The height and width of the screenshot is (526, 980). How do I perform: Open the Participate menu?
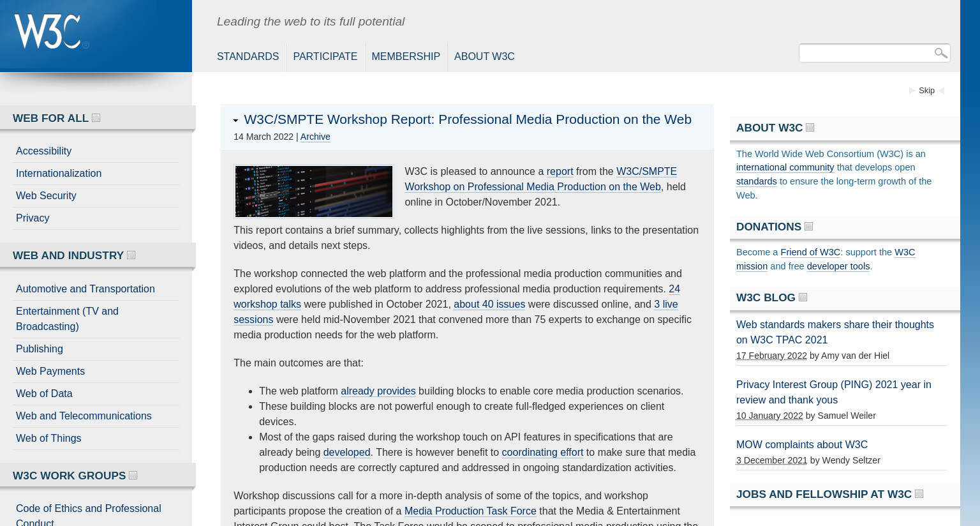pos(325,56)
